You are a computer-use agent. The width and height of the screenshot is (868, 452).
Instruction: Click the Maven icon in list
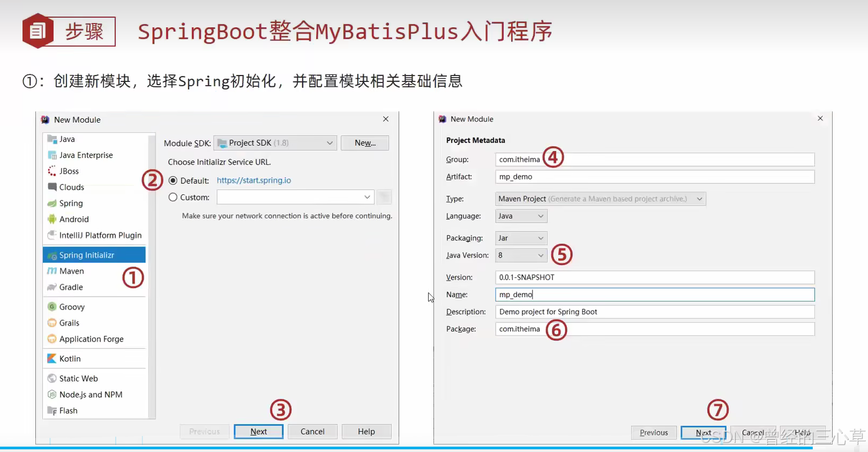(52, 271)
